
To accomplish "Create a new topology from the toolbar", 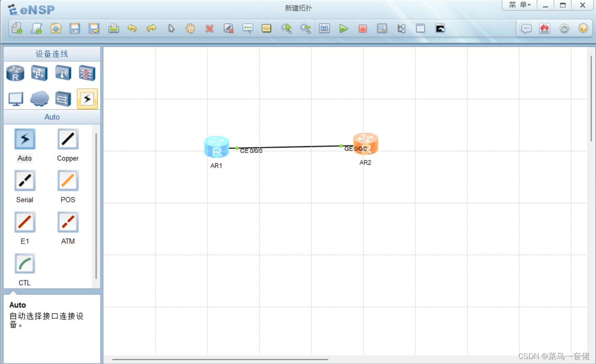I will click(17, 28).
